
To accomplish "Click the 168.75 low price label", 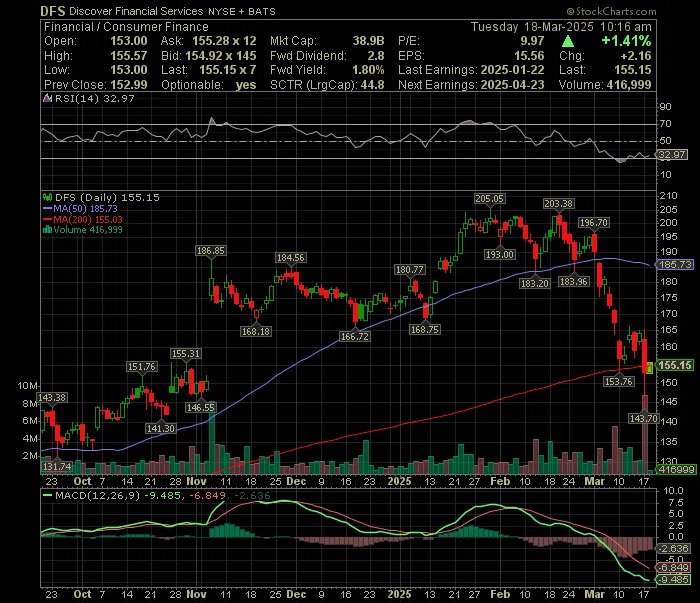I will (x=425, y=329).
